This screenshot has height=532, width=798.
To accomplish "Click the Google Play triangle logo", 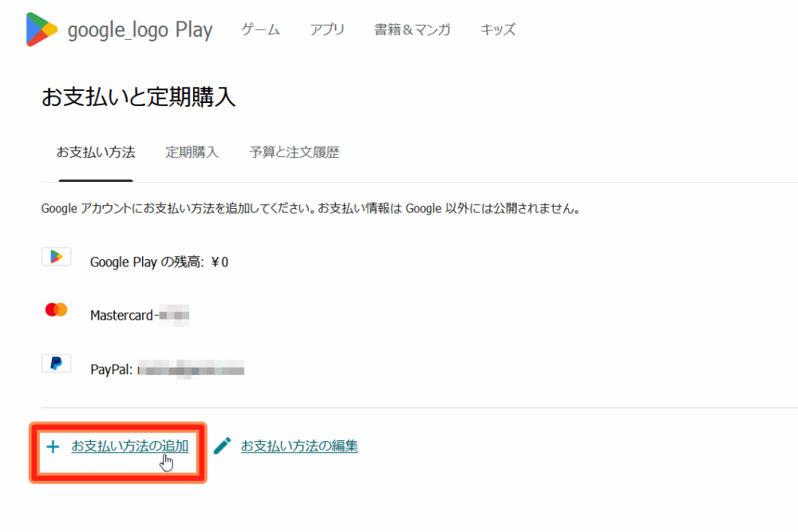I will click(41, 30).
